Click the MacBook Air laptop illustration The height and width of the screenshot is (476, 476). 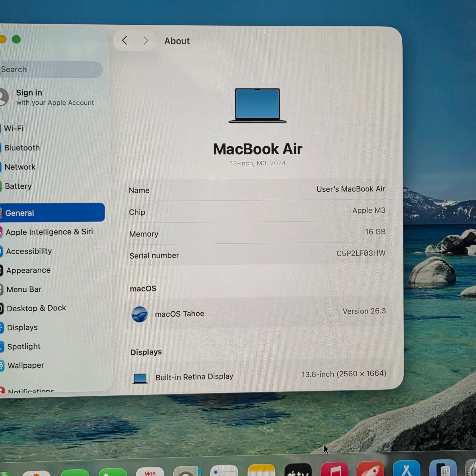point(258,105)
